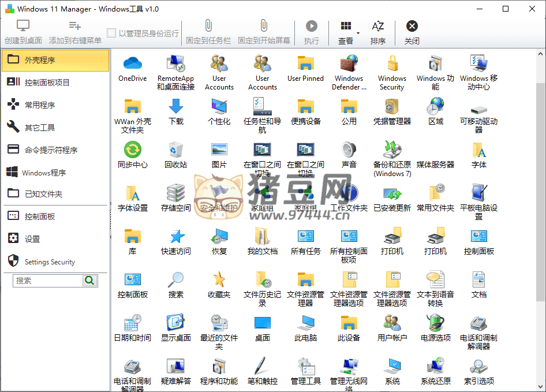Click the vertical scrollbar of icon list
The image size is (546, 392).
(x=540, y=191)
